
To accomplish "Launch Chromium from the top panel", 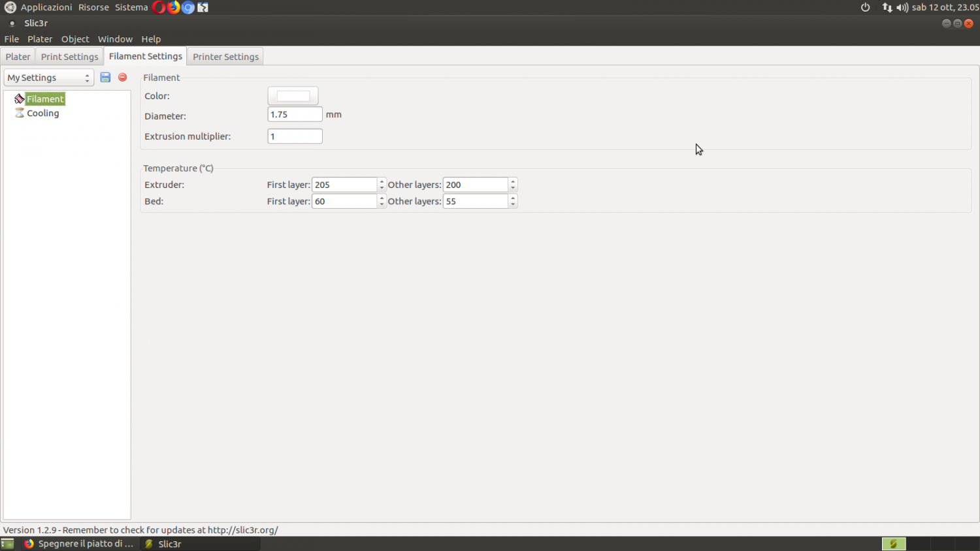I will click(x=188, y=7).
